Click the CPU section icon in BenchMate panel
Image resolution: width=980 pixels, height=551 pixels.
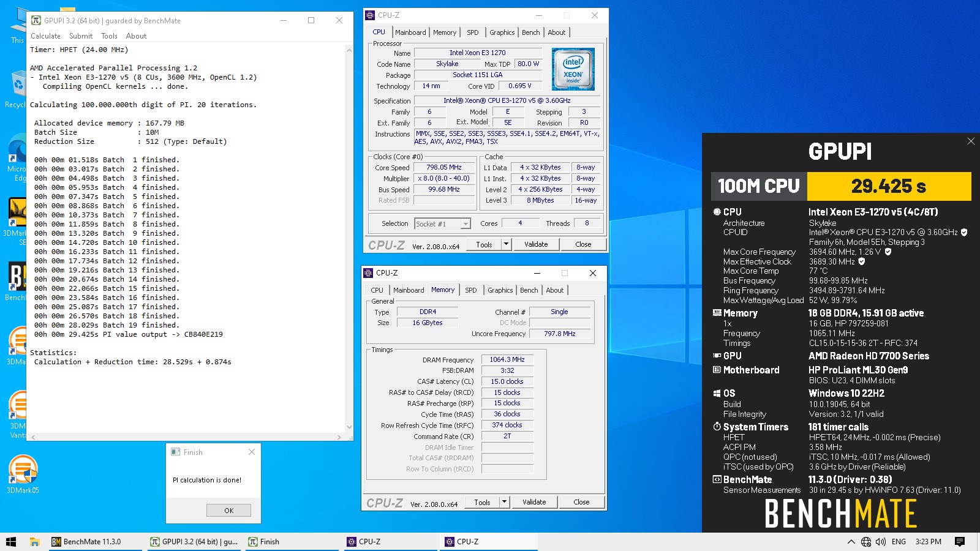point(717,212)
